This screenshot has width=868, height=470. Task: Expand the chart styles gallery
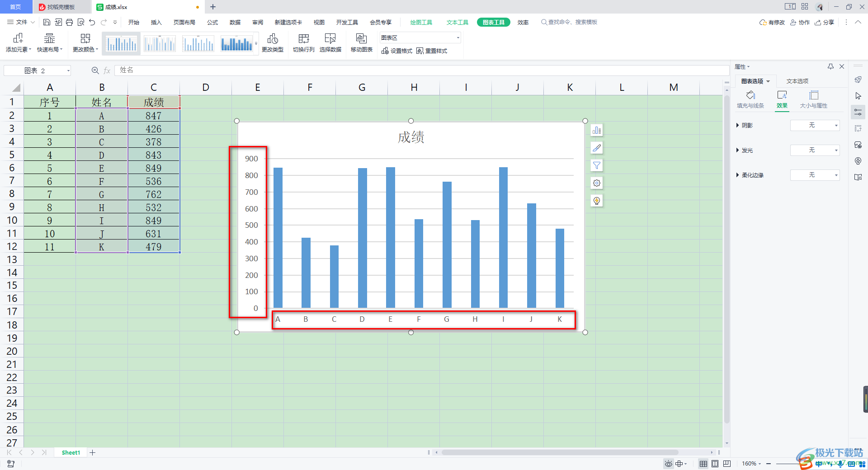[x=256, y=44]
